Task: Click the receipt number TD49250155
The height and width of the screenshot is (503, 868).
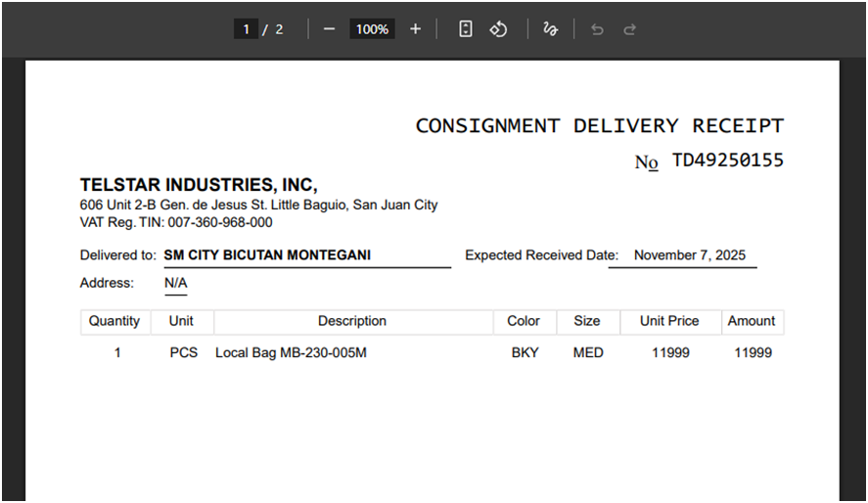Action: tap(727, 160)
